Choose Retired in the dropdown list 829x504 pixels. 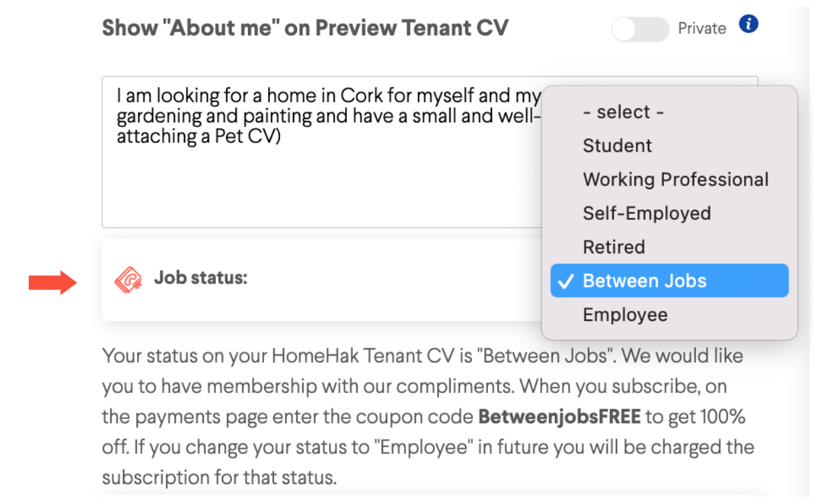tap(614, 247)
